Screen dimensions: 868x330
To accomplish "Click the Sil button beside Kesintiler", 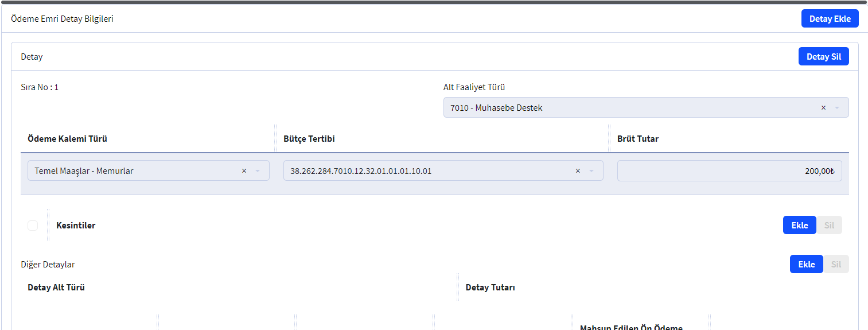I will [829, 225].
